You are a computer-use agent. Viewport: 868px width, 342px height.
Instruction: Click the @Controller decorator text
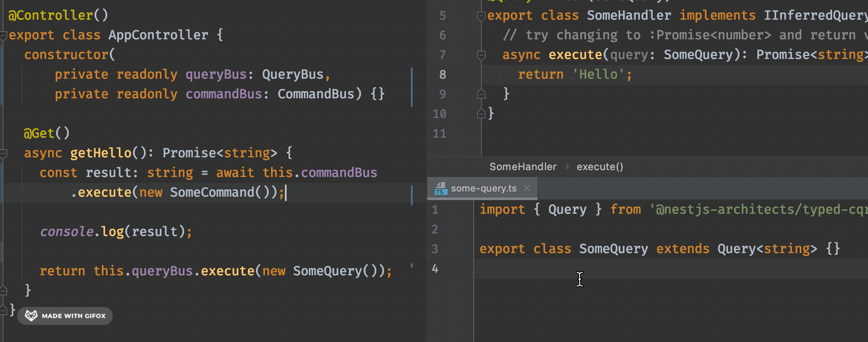59,15
